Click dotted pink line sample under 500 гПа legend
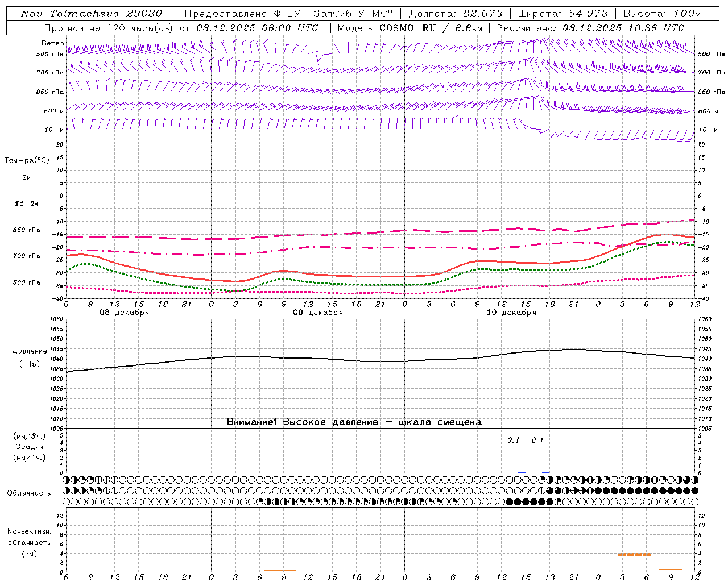This screenshot has height=582, width=728. coord(26,289)
